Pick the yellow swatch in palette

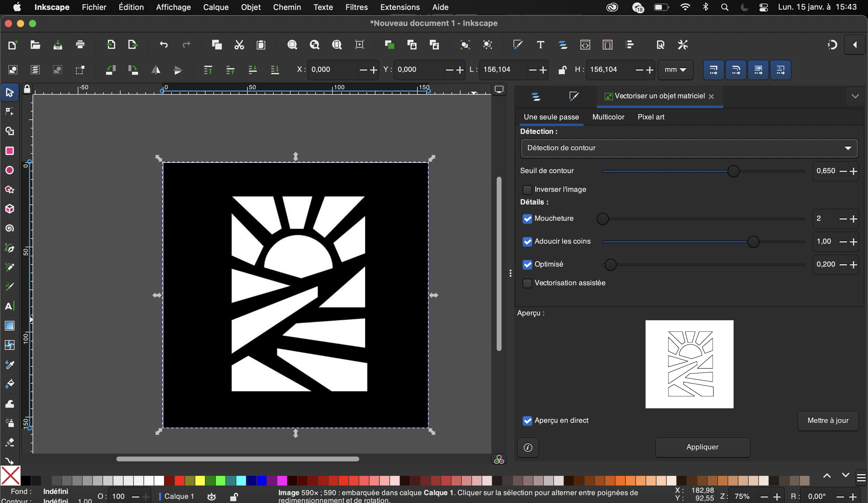click(200, 480)
